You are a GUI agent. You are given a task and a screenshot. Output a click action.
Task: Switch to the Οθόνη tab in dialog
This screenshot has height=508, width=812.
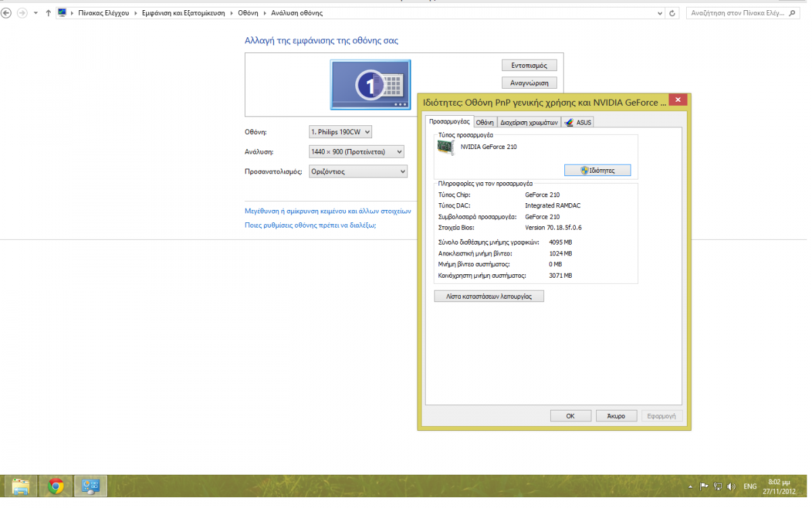tap(484, 122)
